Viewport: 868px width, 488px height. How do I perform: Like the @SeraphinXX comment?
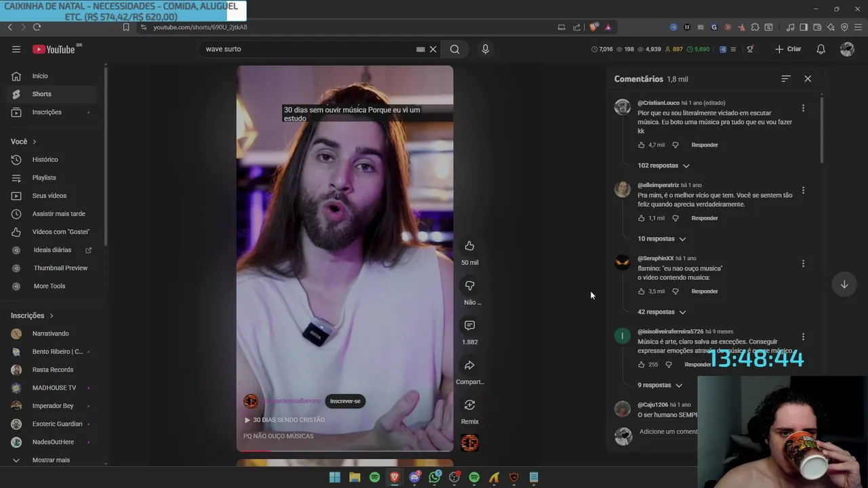pyautogui.click(x=642, y=291)
